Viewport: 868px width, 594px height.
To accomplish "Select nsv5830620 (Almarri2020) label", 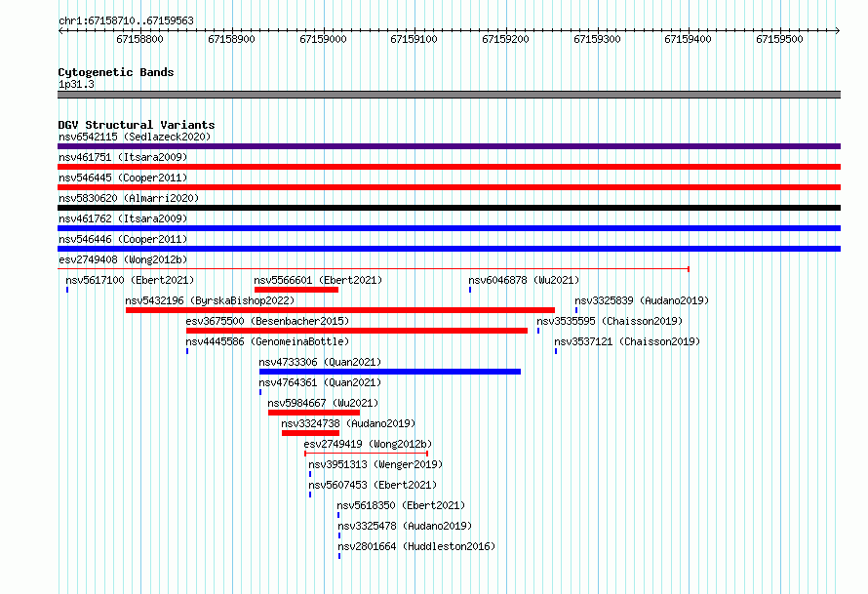I will [129, 198].
